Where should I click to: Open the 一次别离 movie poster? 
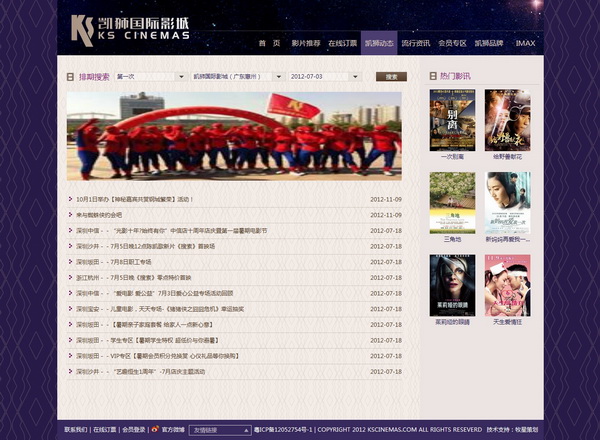[x=452, y=120]
